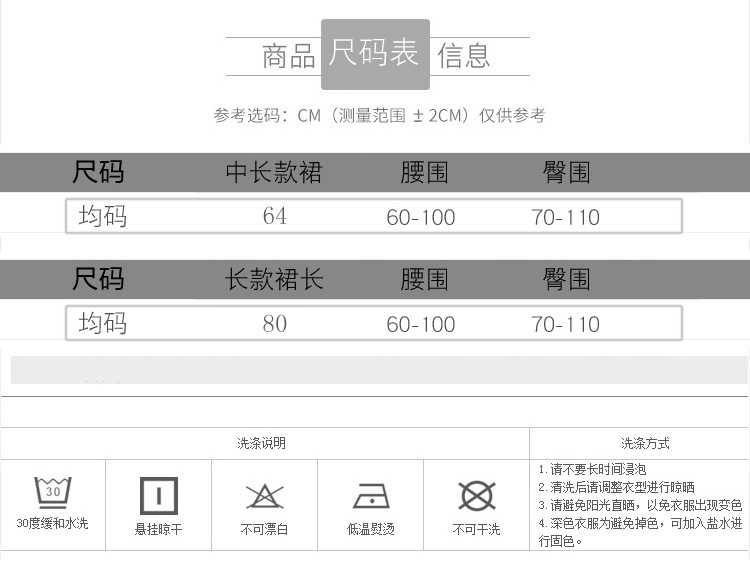
Task: Click the hang to dry icon
Action: click(158, 496)
